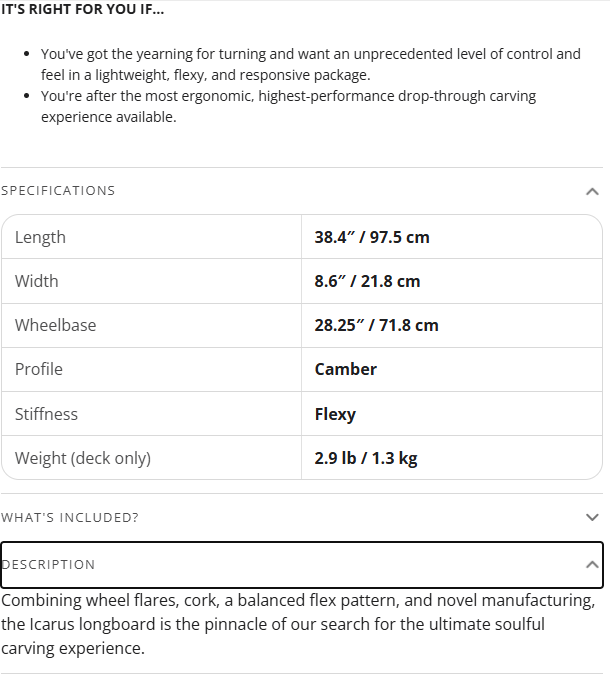
Task: Click the Length row label
Action: coord(40,237)
